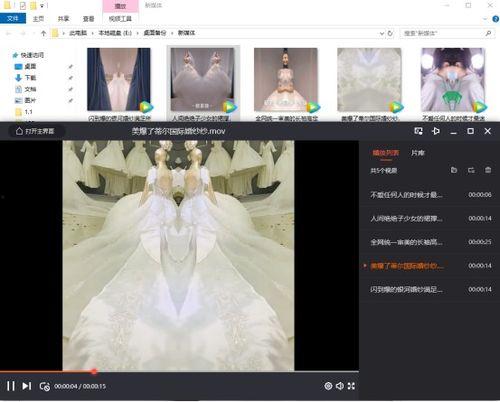Change the playlist play order icon
Viewport: 500px width, 402px height.
[471, 170]
